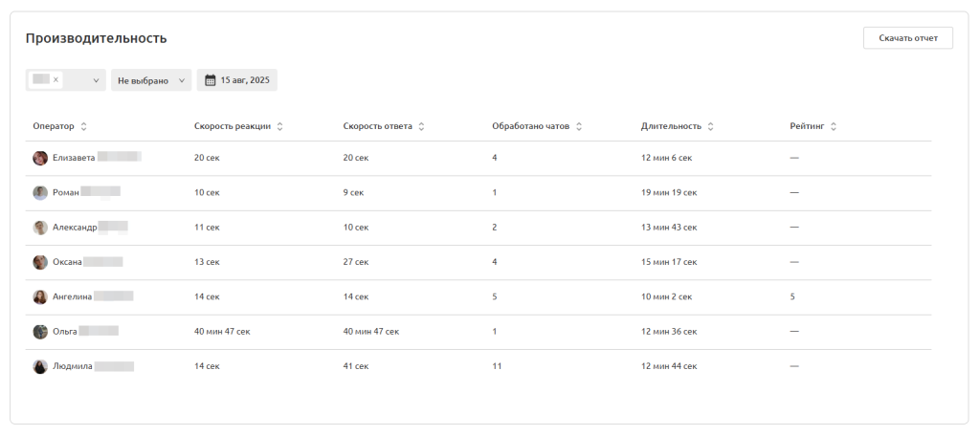The height and width of the screenshot is (436, 980).
Task: Click Ольга's operator row
Action: pyautogui.click(x=66, y=332)
